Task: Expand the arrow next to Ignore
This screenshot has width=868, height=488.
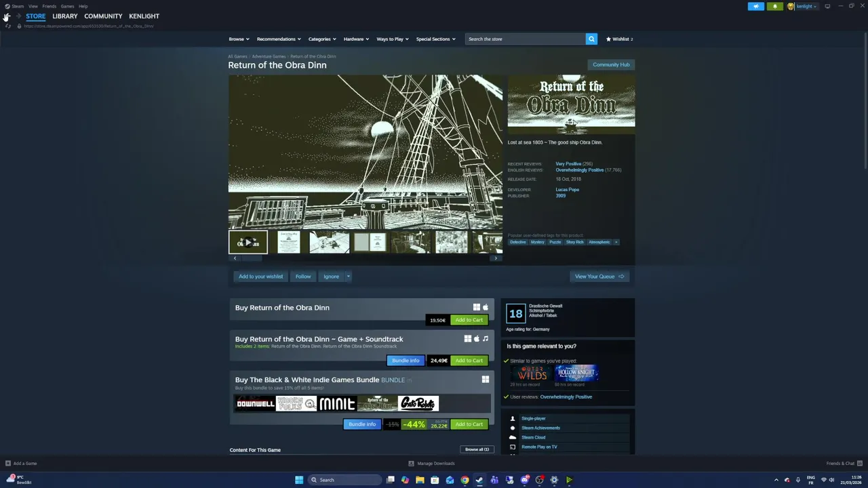Action: (x=348, y=276)
